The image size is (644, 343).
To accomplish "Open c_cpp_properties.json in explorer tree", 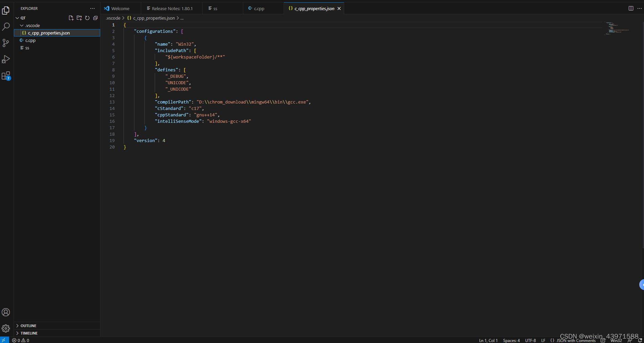I will [x=57, y=33].
